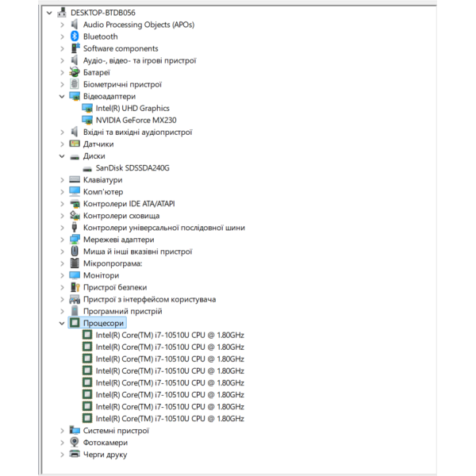The image size is (476, 476).
Task: Click the Черги друку printer icon
Action: [75, 454]
